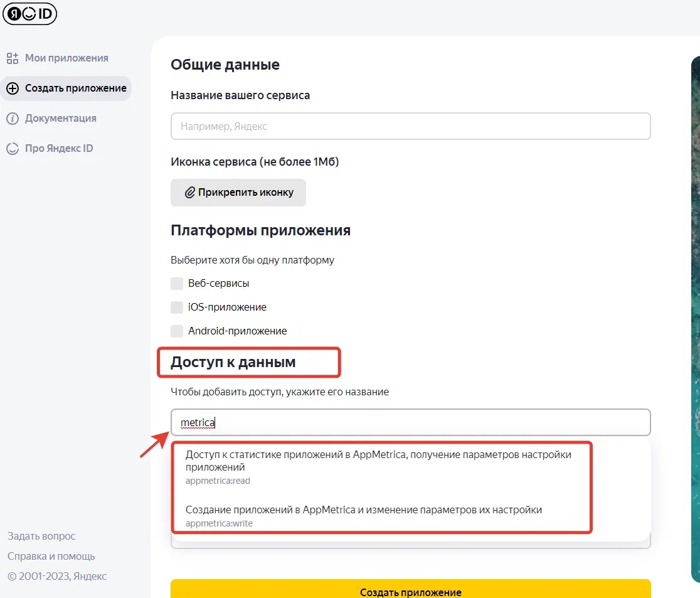
Task: Click the Yandex ID logo
Action: click(29, 13)
